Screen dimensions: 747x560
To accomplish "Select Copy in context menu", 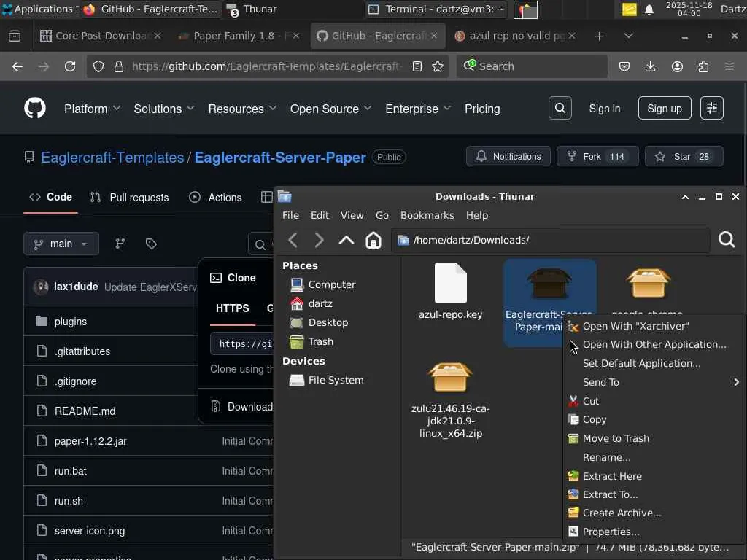I will coord(654,419).
